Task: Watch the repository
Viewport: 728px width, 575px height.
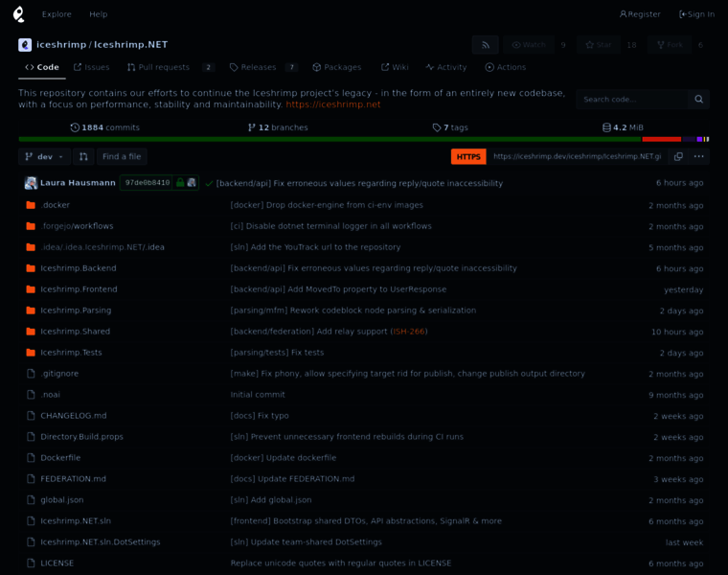Action: point(529,45)
